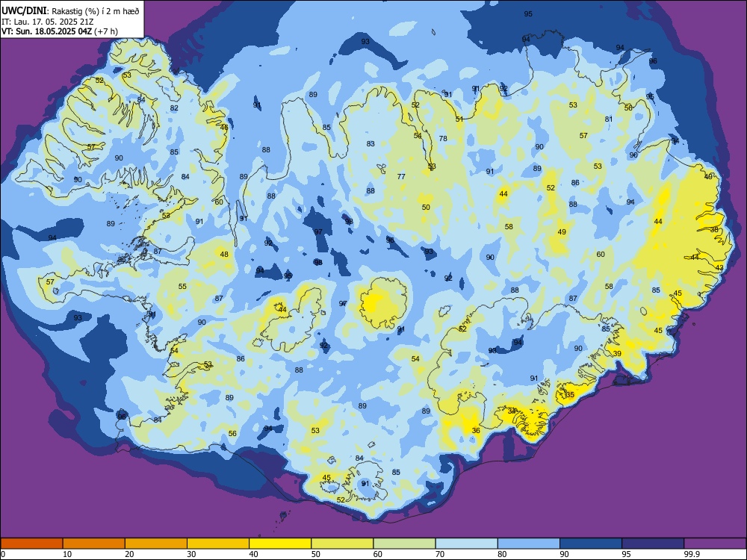Select the map value '48' in the west

click(224, 255)
